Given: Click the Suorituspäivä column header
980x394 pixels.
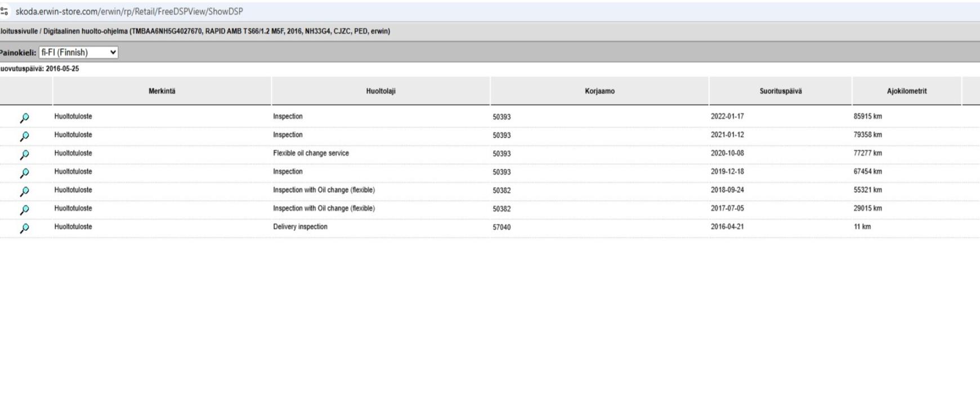Looking at the screenshot, I should (x=780, y=91).
